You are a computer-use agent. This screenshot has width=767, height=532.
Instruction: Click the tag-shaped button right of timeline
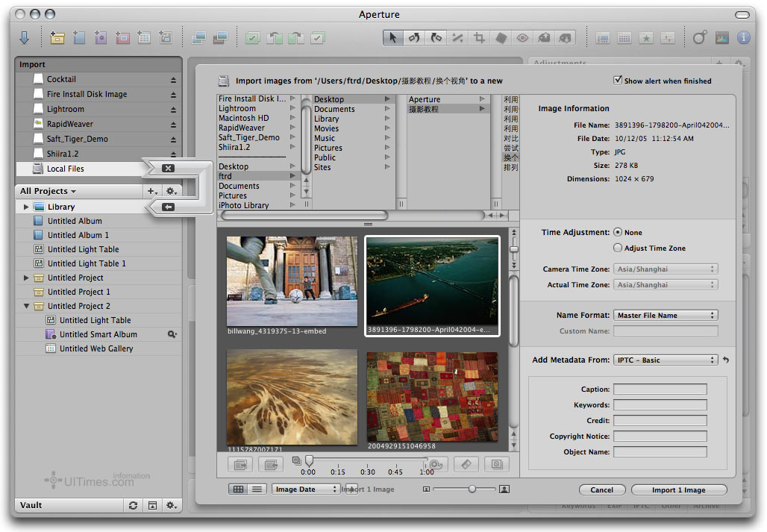click(466, 464)
